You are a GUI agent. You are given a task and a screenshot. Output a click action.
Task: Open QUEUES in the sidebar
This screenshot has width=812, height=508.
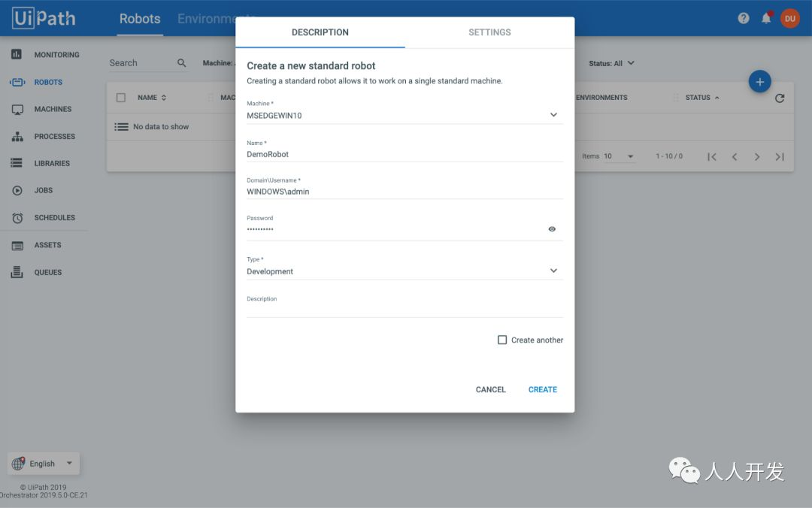[47, 272]
